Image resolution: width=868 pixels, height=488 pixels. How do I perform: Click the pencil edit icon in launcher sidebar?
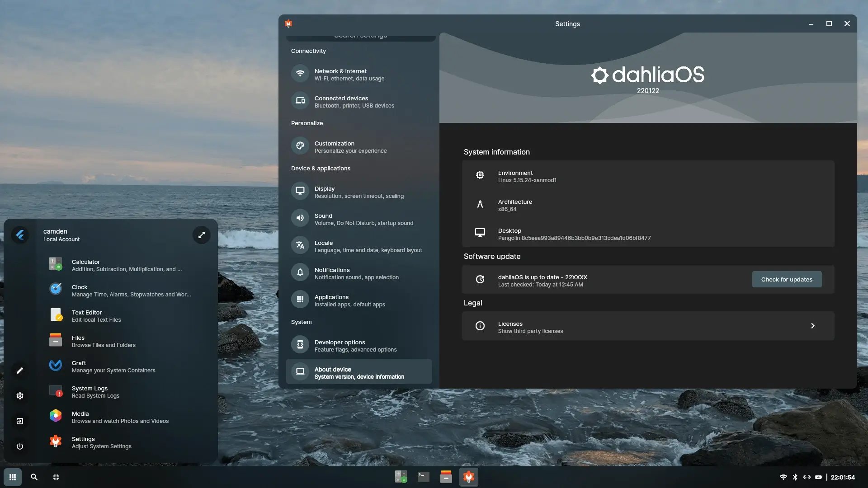click(20, 371)
